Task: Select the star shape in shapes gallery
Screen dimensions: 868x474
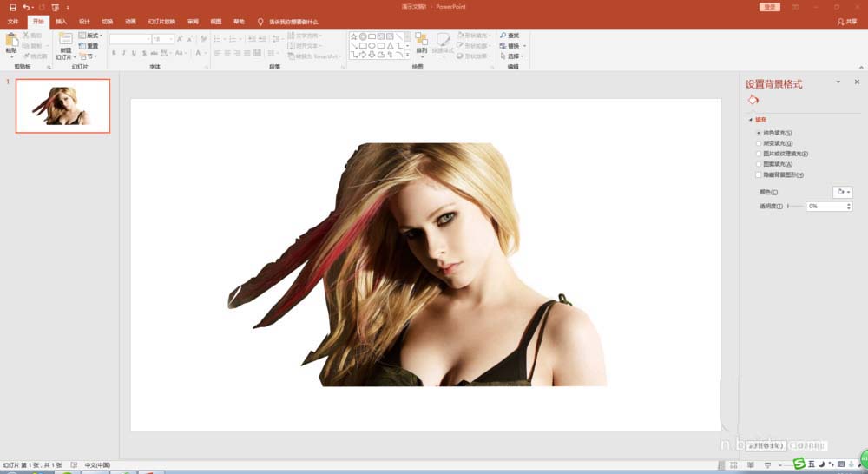Action: point(354,36)
